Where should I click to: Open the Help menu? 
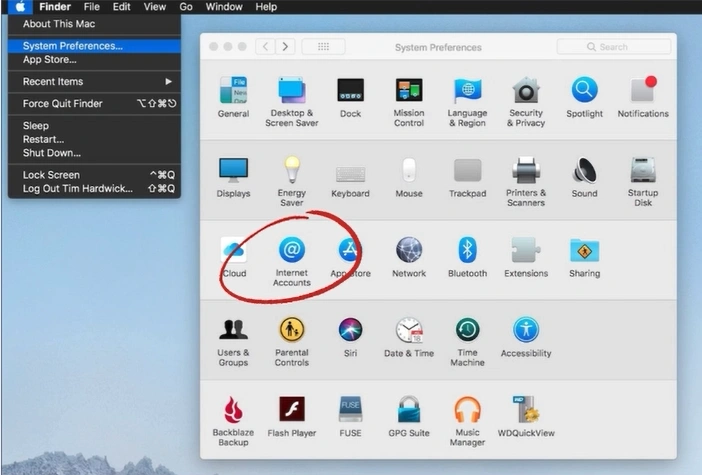tap(266, 7)
